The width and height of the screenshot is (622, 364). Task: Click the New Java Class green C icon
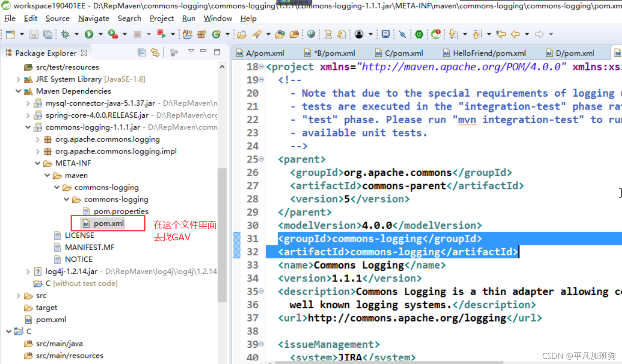coord(216,34)
